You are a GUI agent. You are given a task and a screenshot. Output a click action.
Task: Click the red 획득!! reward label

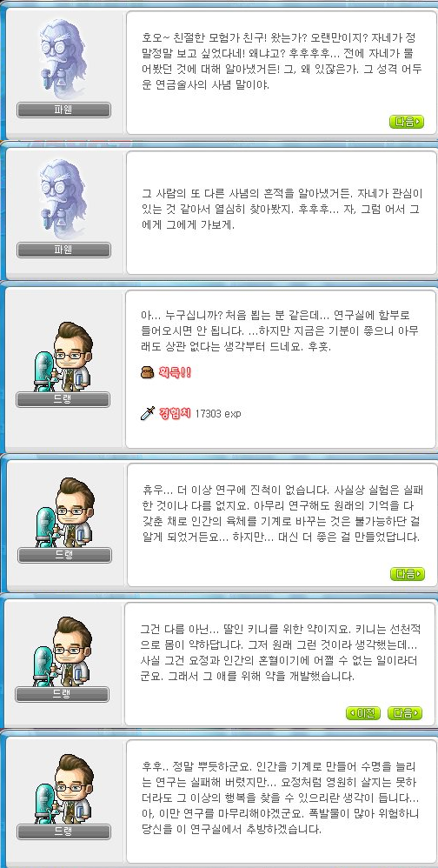coord(174,372)
